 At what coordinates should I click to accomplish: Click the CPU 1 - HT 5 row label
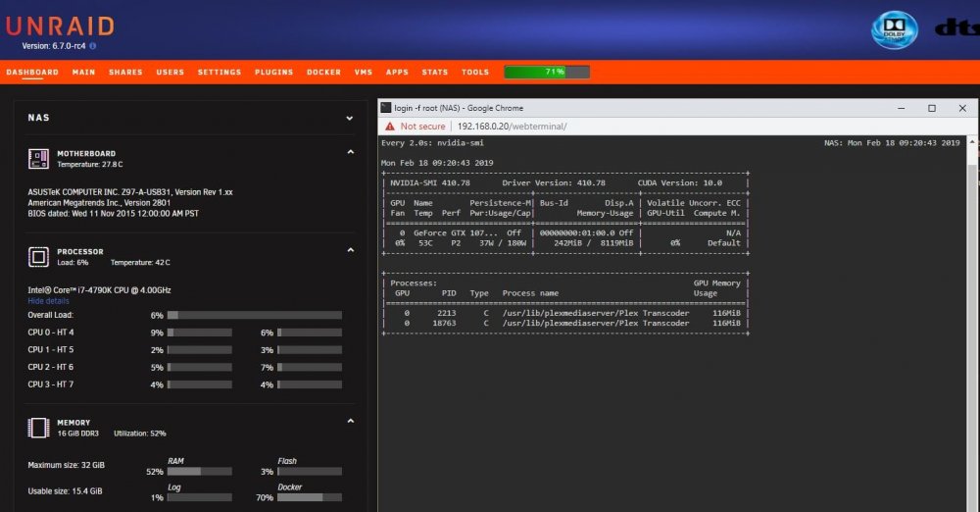click(51, 350)
